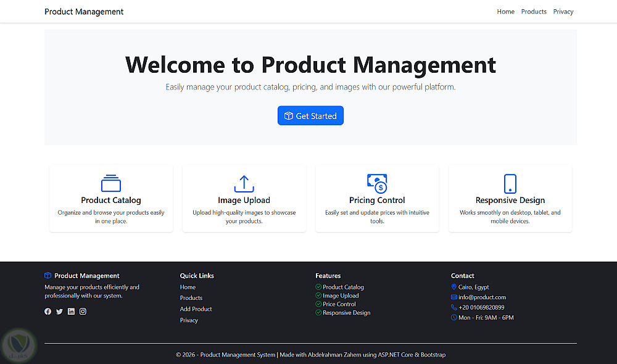This screenshot has width=617, height=364.
Task: Click the Features footer heading
Action: [x=328, y=275]
